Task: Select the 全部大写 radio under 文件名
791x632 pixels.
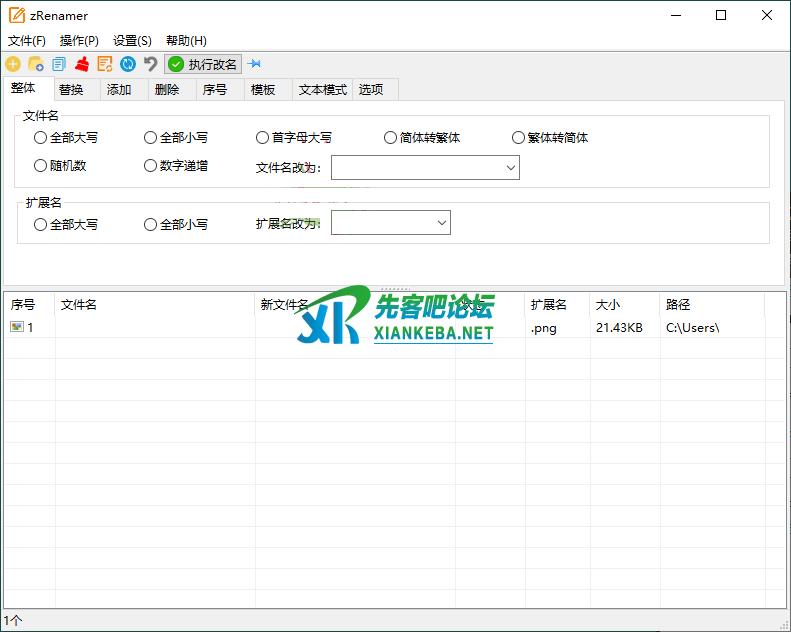Action: [x=41, y=138]
